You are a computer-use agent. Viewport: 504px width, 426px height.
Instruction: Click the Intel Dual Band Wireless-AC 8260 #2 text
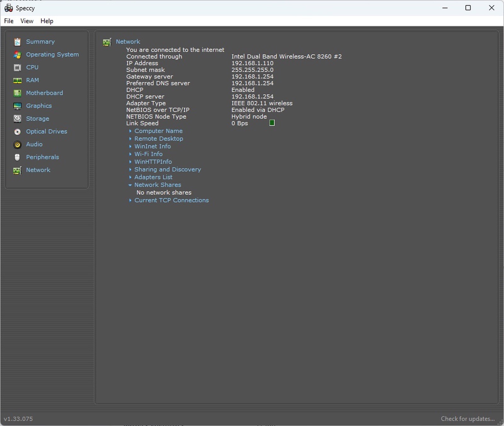click(287, 57)
